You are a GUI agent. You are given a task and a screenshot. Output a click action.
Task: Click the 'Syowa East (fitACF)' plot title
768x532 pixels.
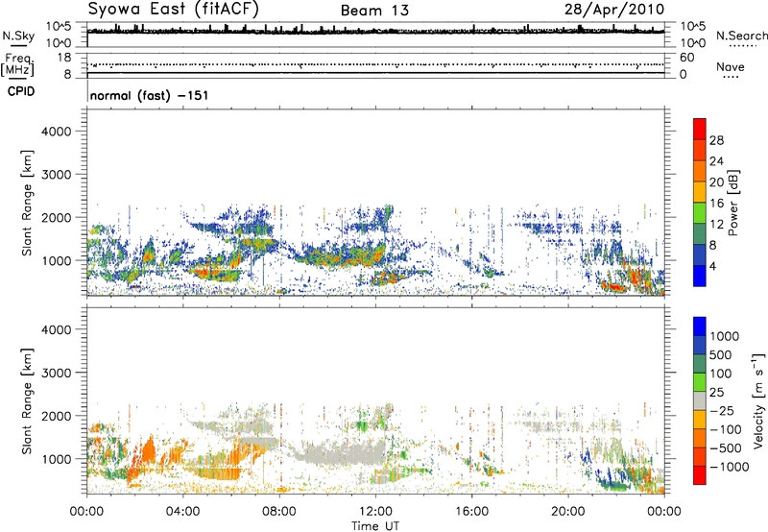pos(173,9)
